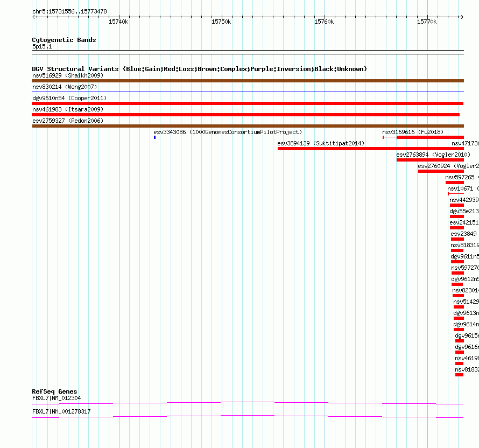Open variant nsv442939 label

click(464, 200)
